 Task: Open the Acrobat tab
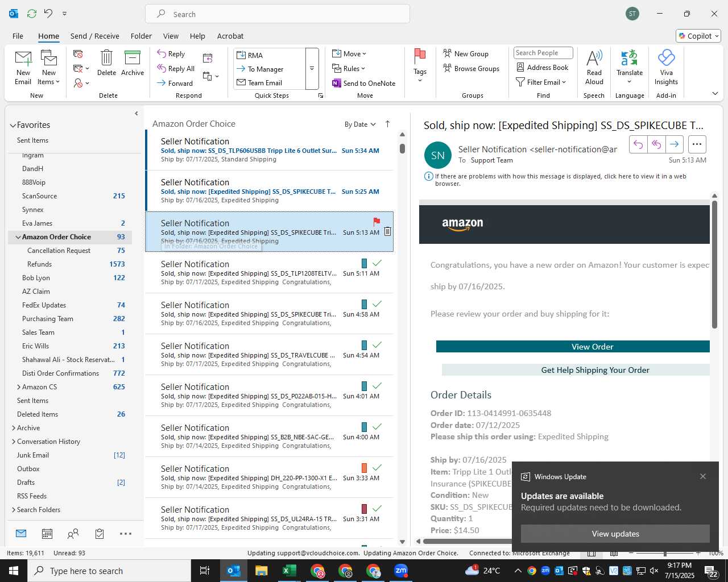pyautogui.click(x=230, y=36)
